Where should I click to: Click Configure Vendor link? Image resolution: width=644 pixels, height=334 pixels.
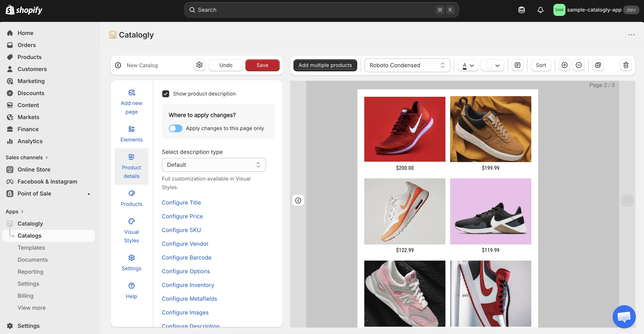coord(185,244)
